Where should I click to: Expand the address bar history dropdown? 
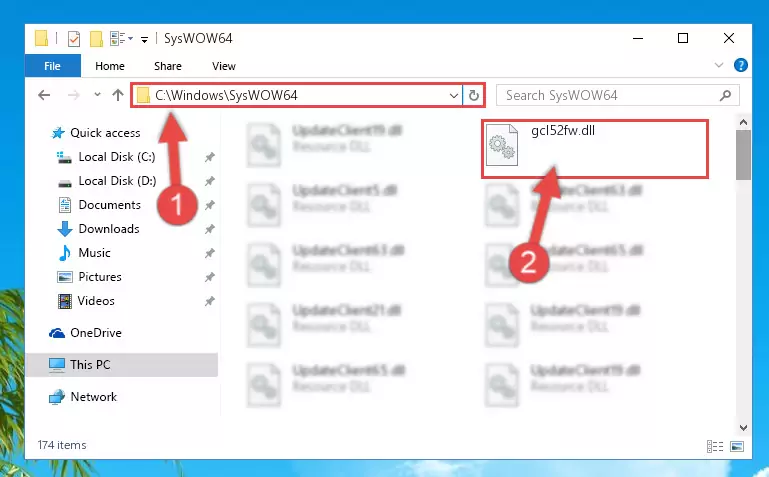(454, 96)
